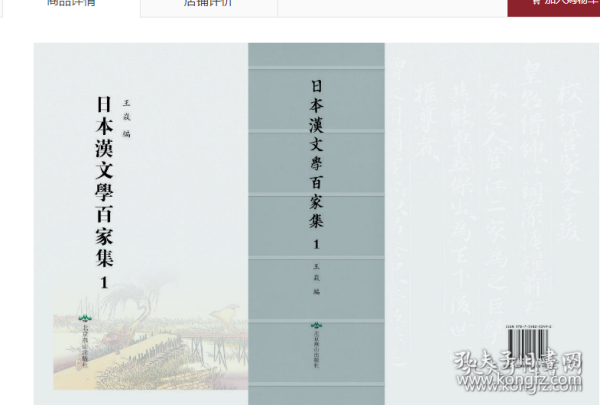Open the 店铺评价 tab
600x405 pixels.
click(x=208, y=5)
